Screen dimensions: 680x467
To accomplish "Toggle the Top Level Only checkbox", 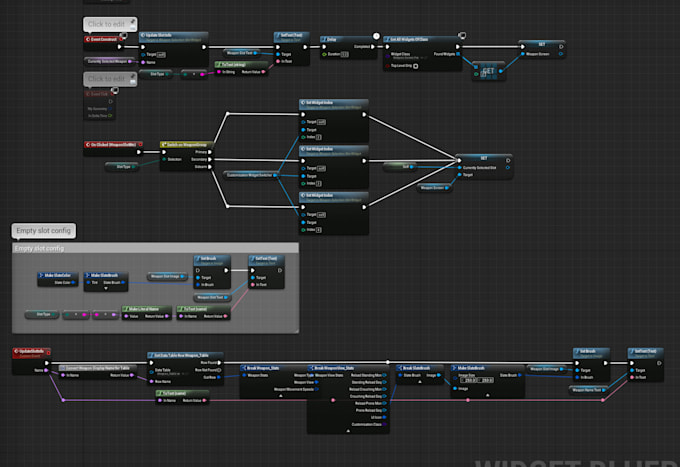I will (x=415, y=66).
